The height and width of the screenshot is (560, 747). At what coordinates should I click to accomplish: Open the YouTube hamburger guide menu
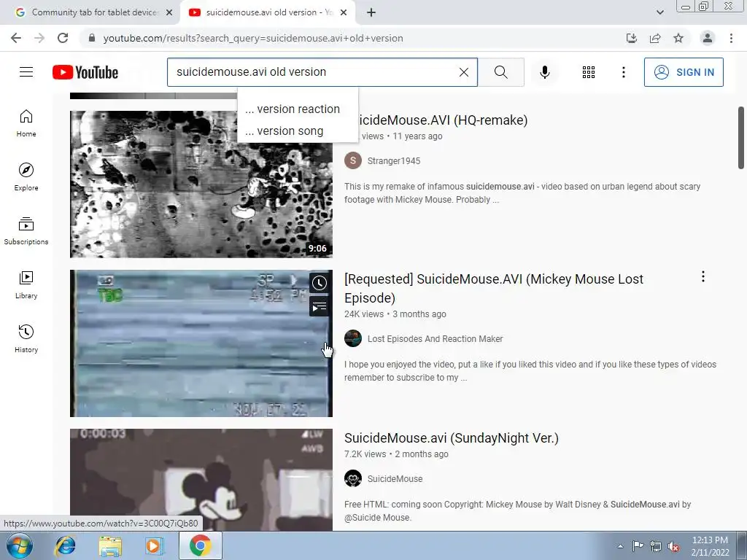click(26, 72)
